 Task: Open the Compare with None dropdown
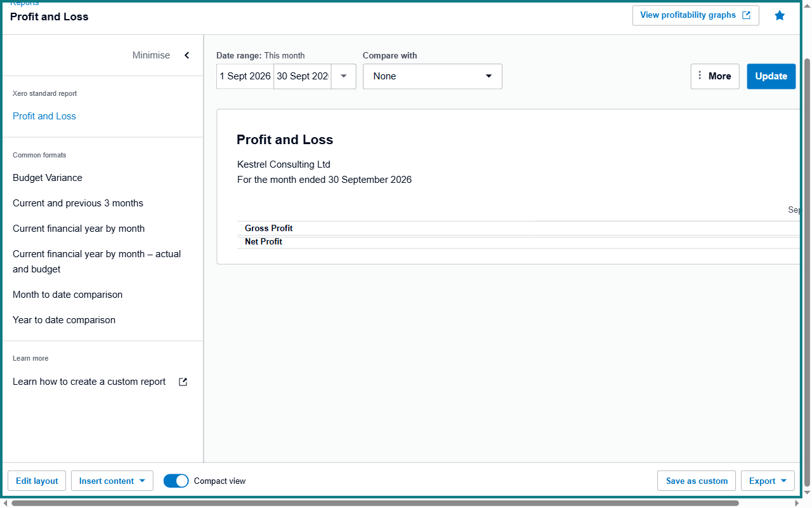pyautogui.click(x=433, y=76)
